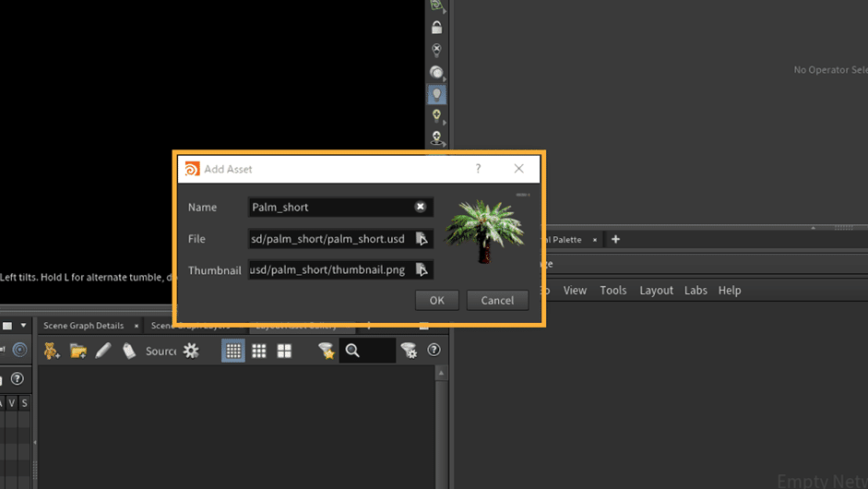Click the Name input field Palm_short
The height and width of the screenshot is (489, 868).
point(330,207)
